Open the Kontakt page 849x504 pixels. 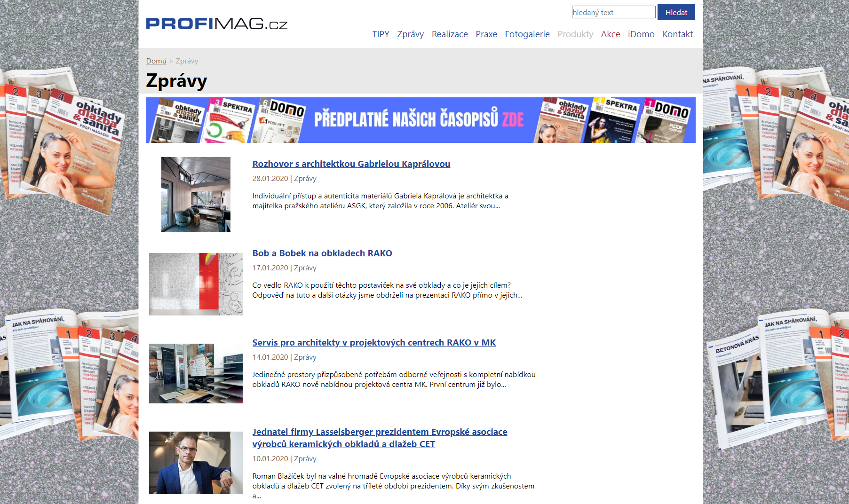(677, 34)
